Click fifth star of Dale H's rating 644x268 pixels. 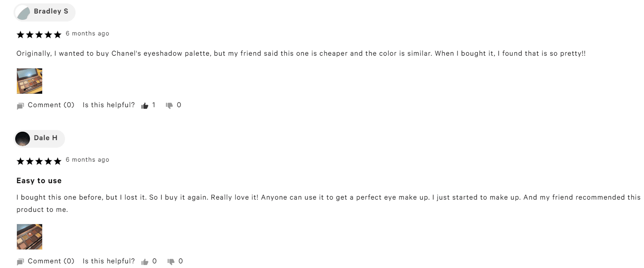pos(57,161)
